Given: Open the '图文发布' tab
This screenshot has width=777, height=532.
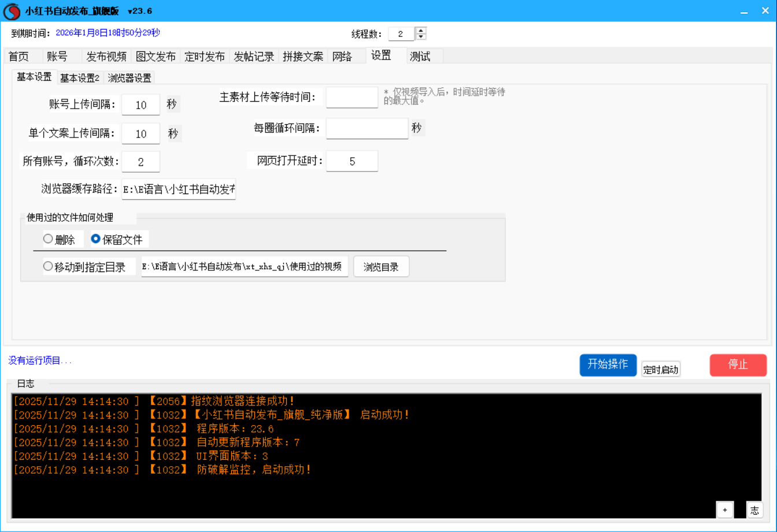Looking at the screenshot, I should tap(156, 57).
